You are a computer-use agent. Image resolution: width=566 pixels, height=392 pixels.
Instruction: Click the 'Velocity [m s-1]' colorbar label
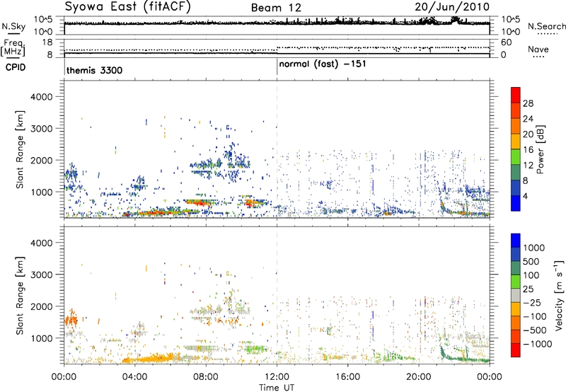(x=559, y=295)
